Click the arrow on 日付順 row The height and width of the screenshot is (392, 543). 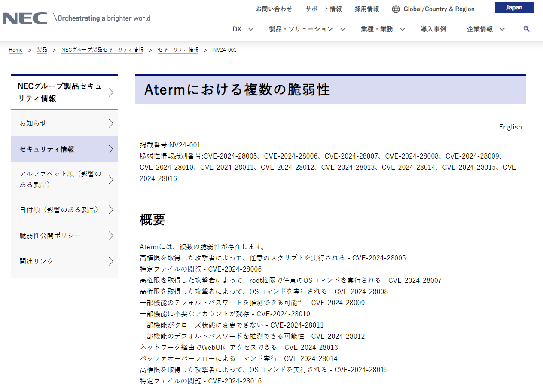[111, 210]
